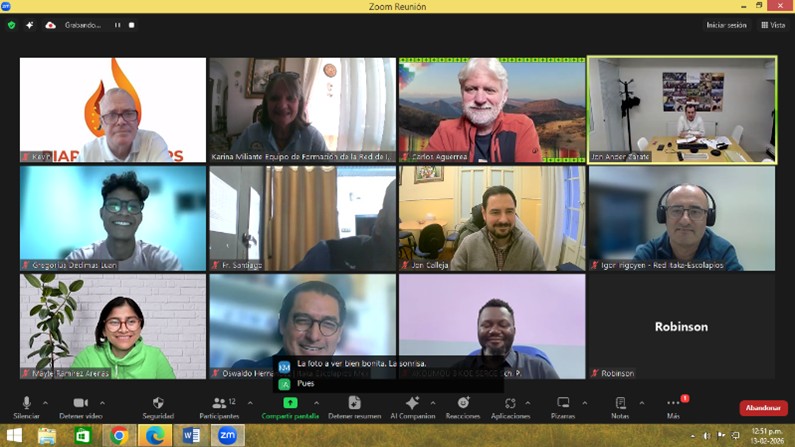Open the Más options menu
This screenshot has height=447, width=795.
pos(673,404)
